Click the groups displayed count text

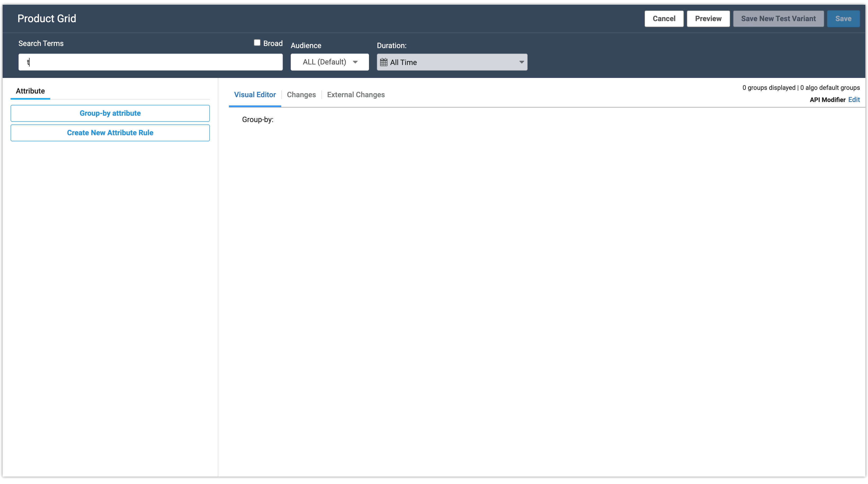tap(769, 87)
